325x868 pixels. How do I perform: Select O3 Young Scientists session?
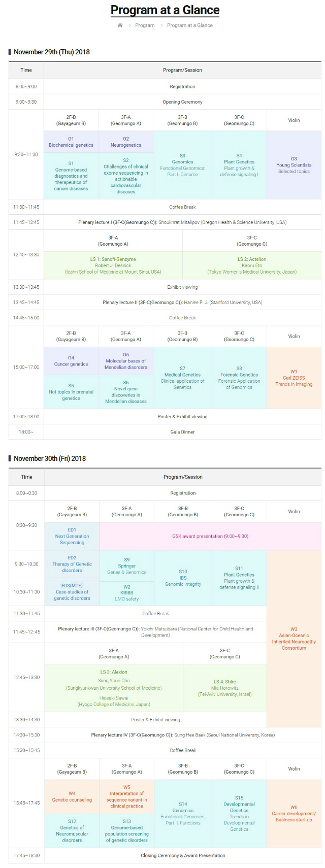(294, 165)
